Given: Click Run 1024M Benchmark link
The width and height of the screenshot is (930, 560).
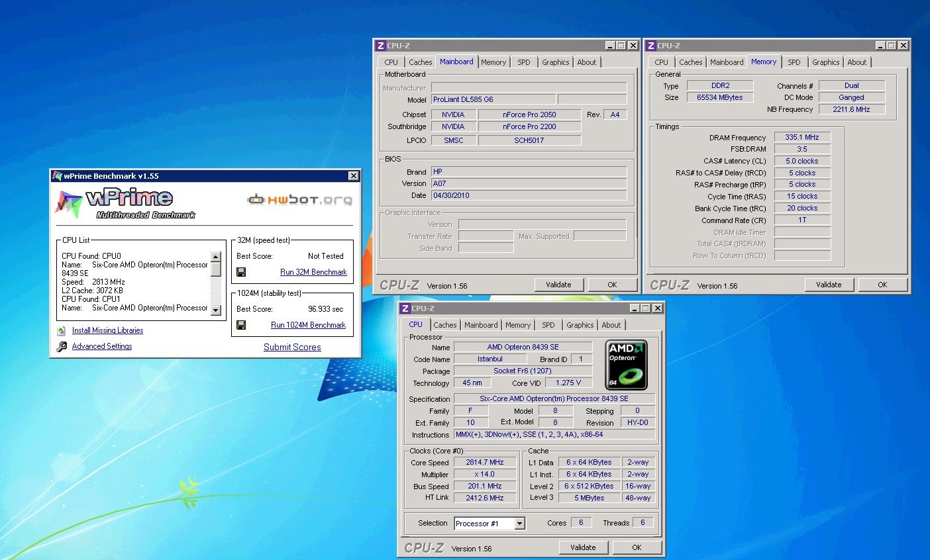Looking at the screenshot, I should [308, 325].
